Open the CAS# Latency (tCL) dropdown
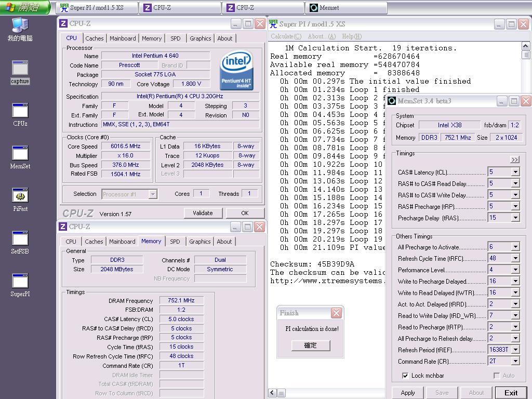The height and width of the screenshot is (399, 532). pyautogui.click(x=515, y=172)
